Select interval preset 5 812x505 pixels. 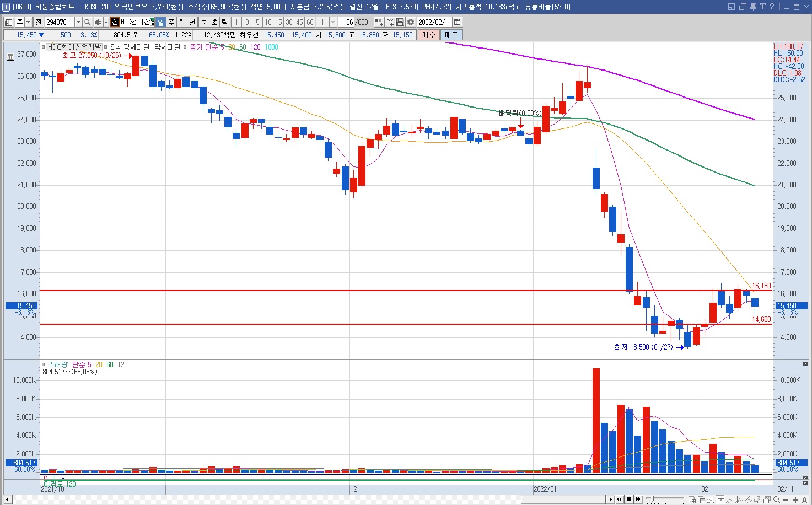(257, 22)
